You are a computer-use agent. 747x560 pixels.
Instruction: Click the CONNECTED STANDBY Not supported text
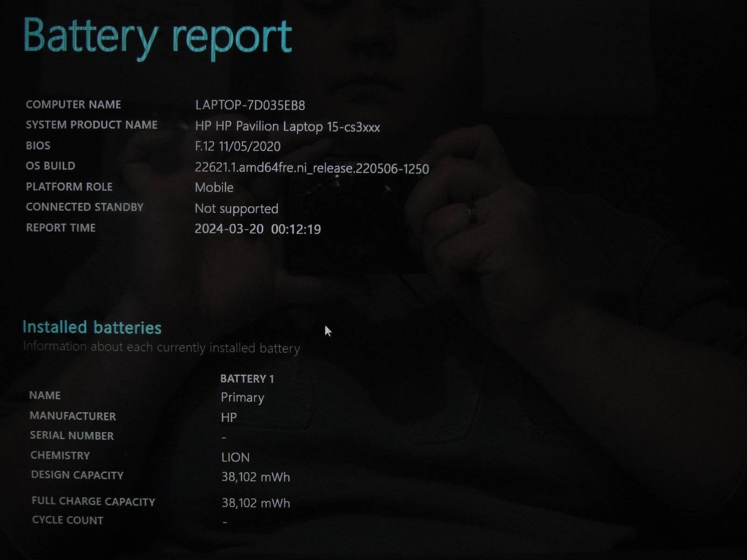[x=236, y=209]
